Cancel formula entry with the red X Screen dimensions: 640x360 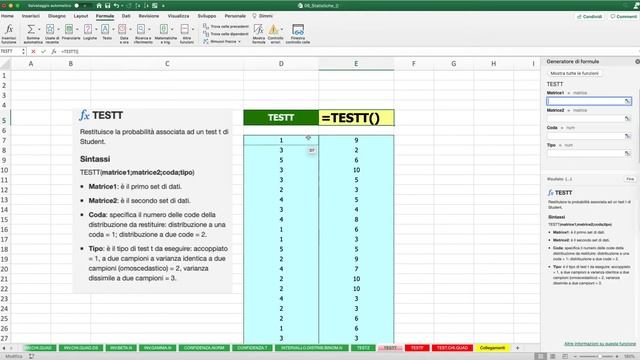(x=33, y=51)
